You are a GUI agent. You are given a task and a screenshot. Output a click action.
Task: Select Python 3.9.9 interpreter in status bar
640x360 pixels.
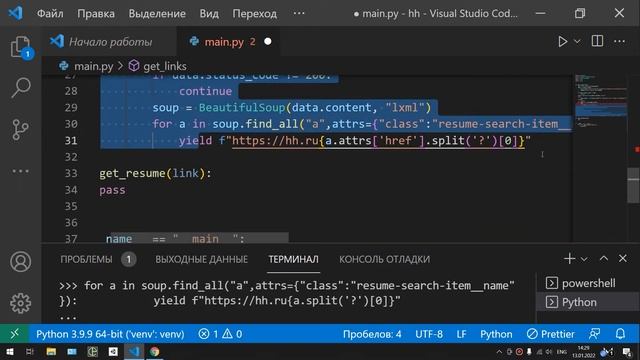(x=110, y=334)
